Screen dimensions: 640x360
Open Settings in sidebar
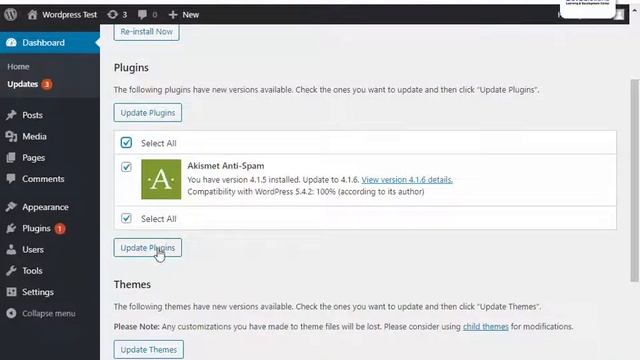pos(38,292)
